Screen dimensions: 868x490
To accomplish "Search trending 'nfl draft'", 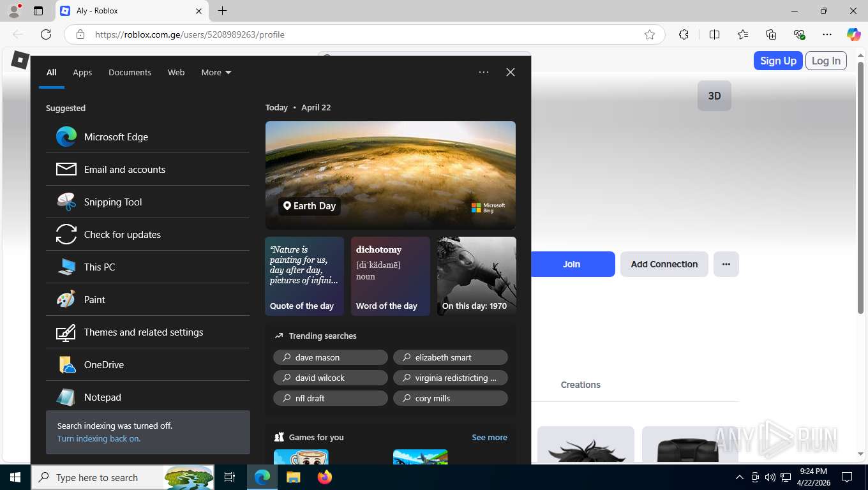I will [331, 398].
